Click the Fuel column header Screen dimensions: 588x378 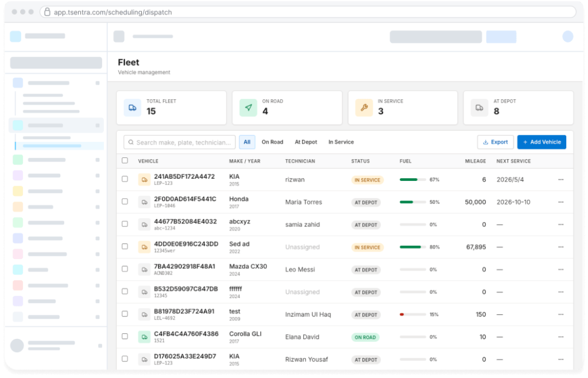(405, 161)
